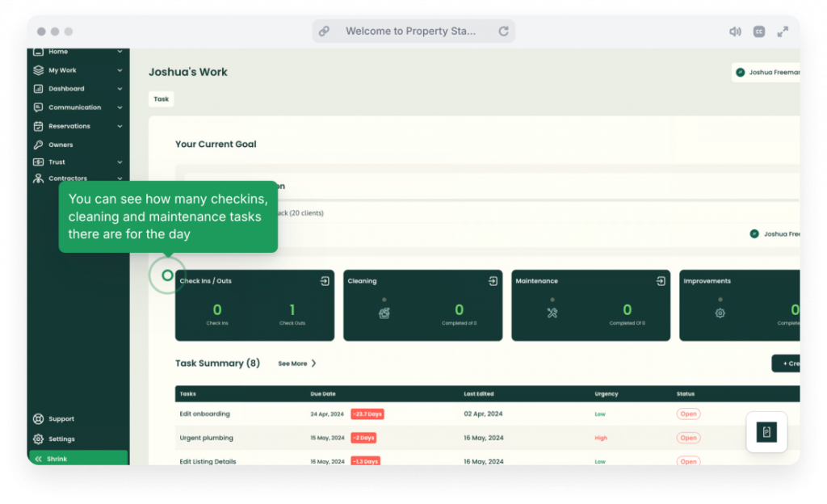This screenshot has height=504, width=827.
Task: Toggle sound with the speaker icon
Action: coord(735,31)
